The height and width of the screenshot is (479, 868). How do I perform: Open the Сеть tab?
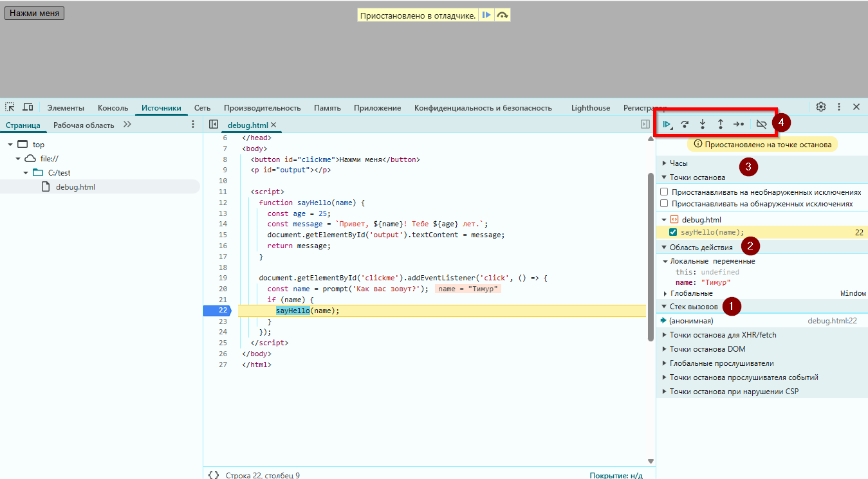[202, 108]
